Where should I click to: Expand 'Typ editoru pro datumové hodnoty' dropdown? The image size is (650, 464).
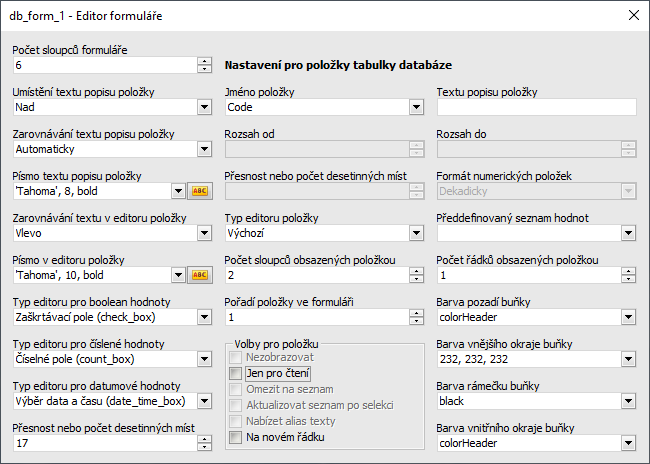click(205, 401)
